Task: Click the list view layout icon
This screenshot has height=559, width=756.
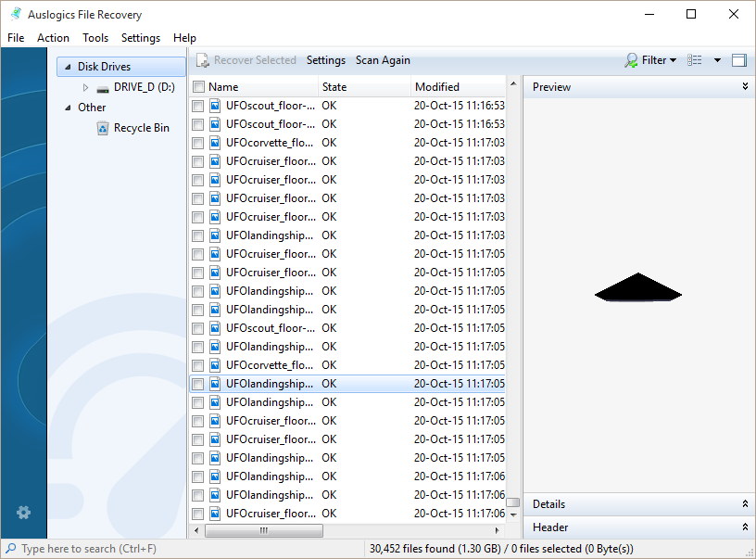Action: (x=694, y=59)
